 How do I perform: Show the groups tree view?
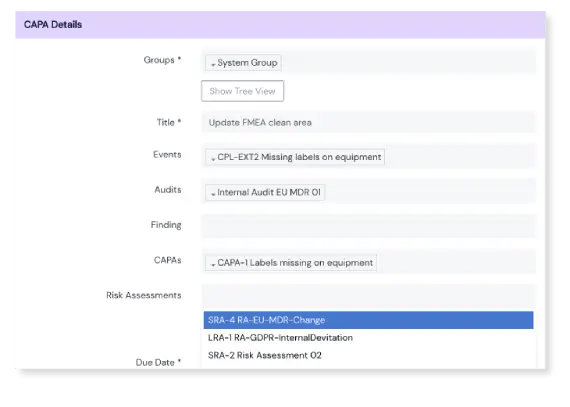click(242, 91)
